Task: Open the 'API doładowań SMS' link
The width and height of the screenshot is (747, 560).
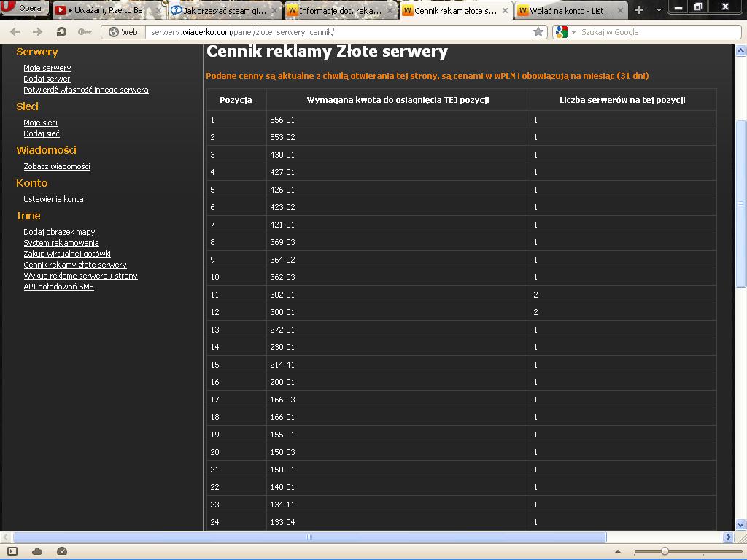Action: [x=58, y=287]
